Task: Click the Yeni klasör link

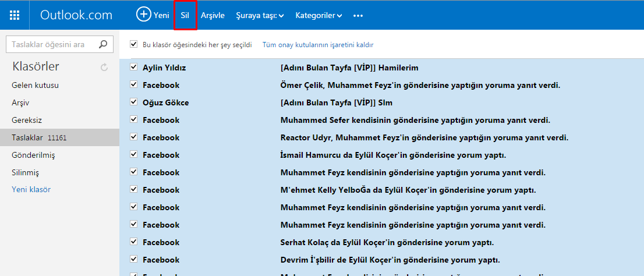Action: coord(31,190)
